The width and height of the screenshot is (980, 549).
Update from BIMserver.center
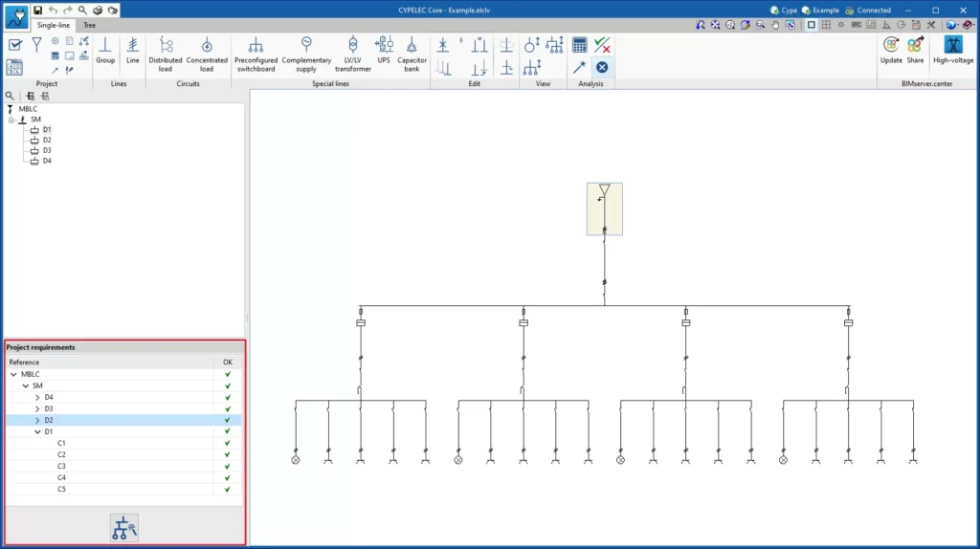(x=891, y=50)
